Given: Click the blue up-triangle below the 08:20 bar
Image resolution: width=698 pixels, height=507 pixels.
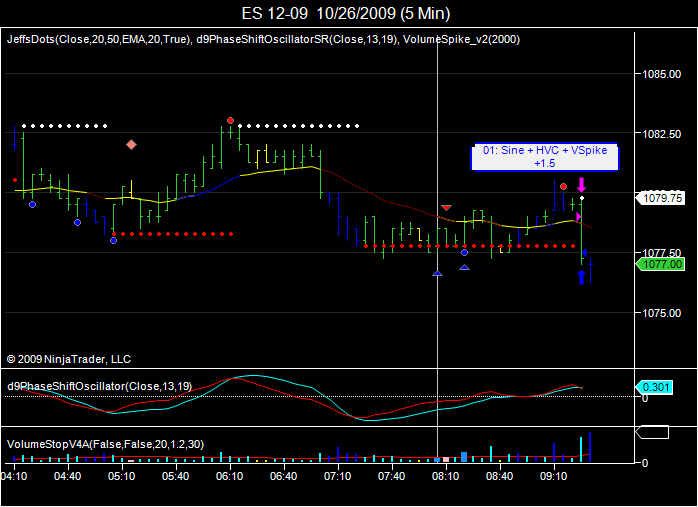Looking at the screenshot, I should pyautogui.click(x=464, y=268).
